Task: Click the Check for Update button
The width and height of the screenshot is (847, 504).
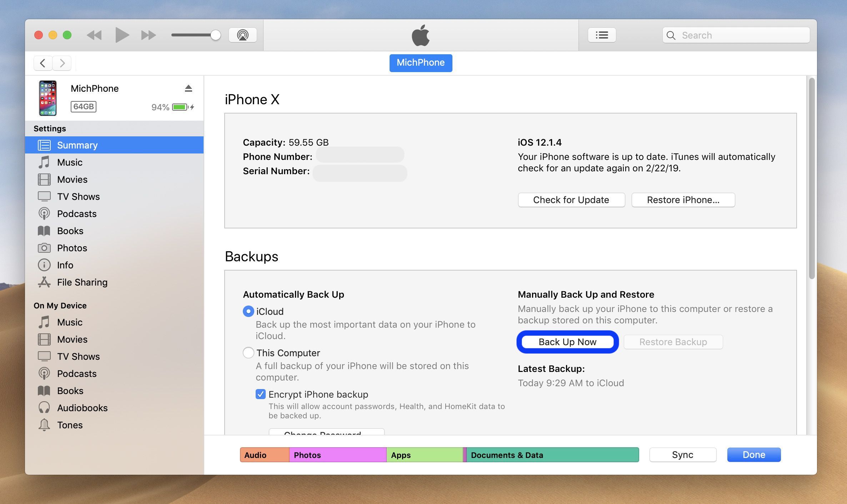Action: (571, 199)
